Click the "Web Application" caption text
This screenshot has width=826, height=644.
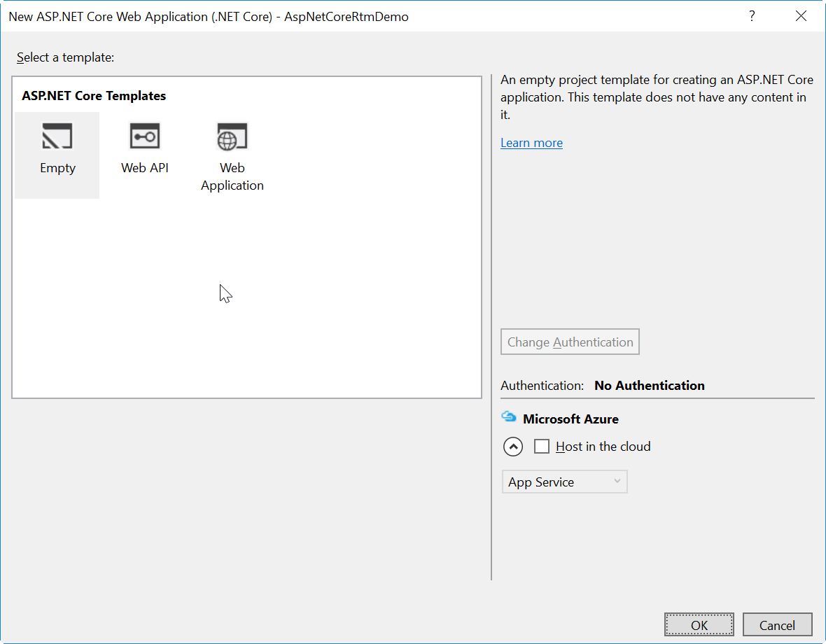click(232, 176)
